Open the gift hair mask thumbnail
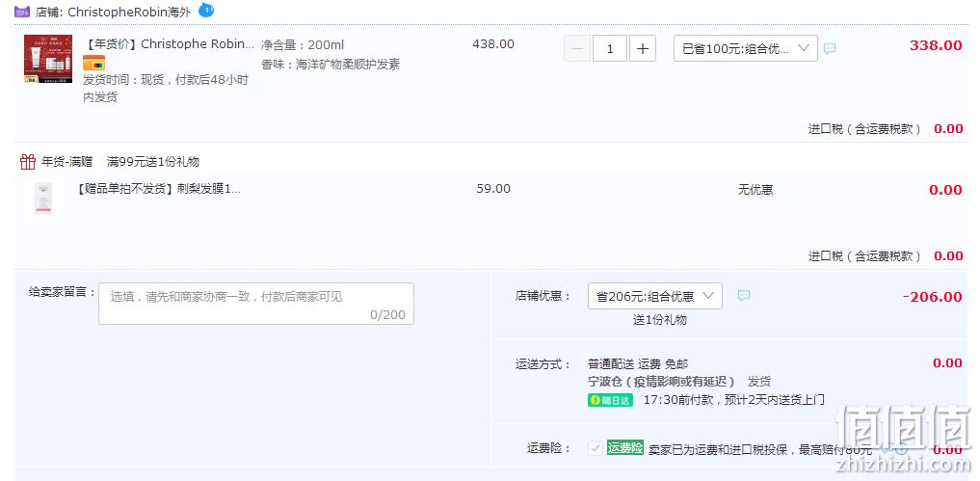The image size is (980, 481). tap(43, 199)
